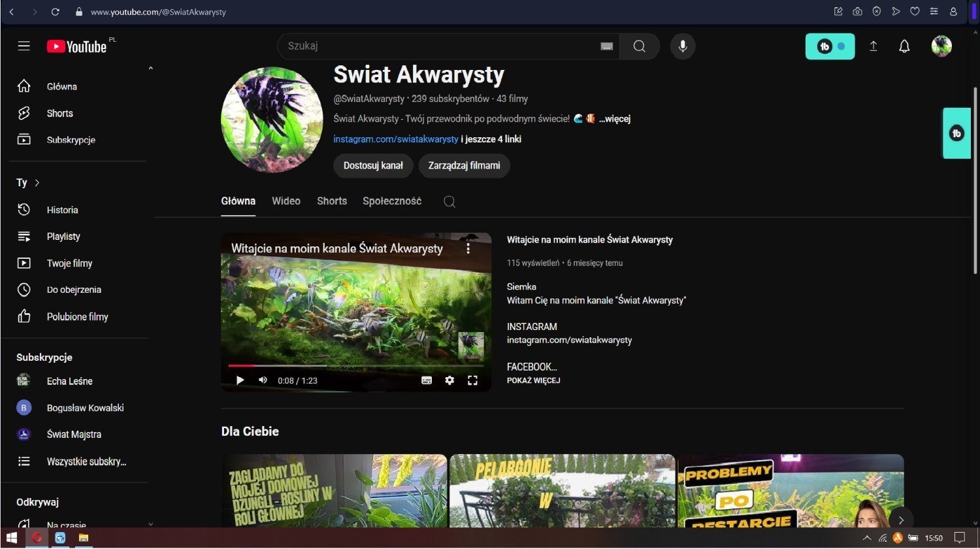
Task: Switch to the Wideo tab
Action: (286, 201)
